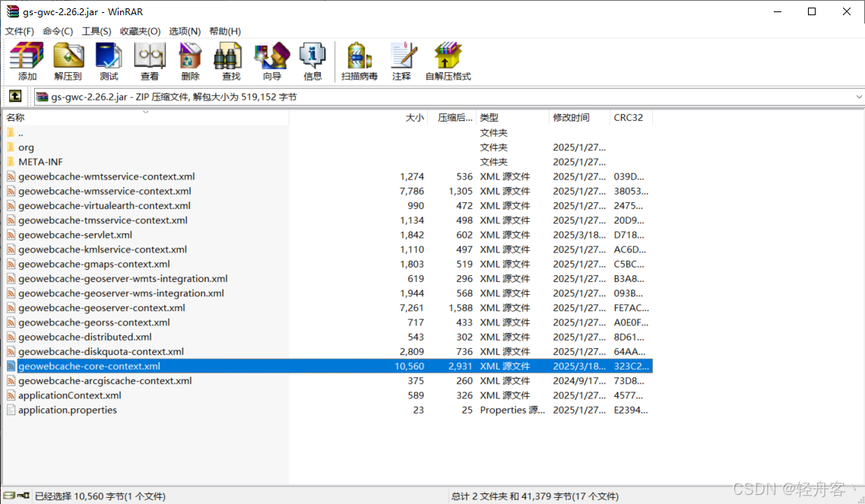
Task: Click size value 10,560
Action: pos(409,366)
